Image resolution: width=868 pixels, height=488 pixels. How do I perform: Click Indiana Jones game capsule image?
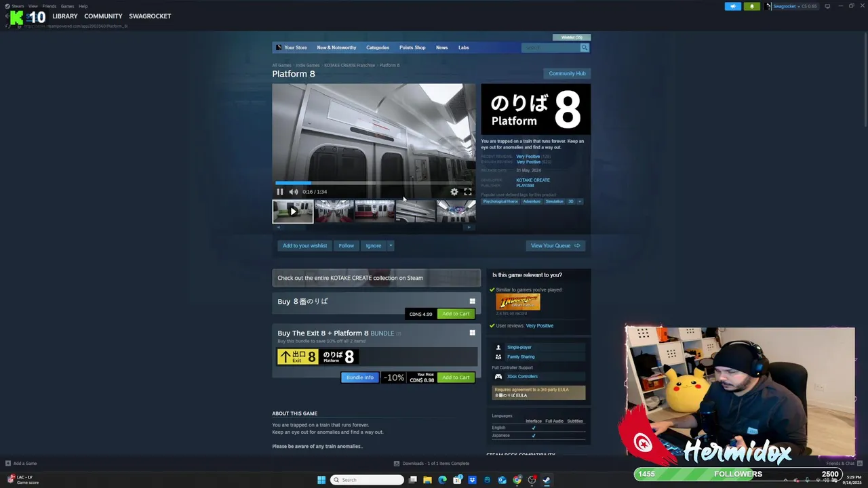pos(518,302)
